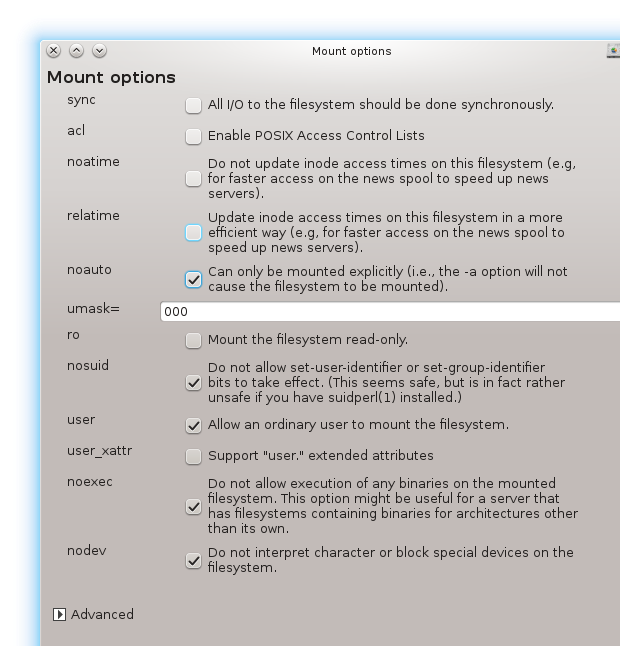
Task: Click the Mount options heading
Action: [x=111, y=77]
